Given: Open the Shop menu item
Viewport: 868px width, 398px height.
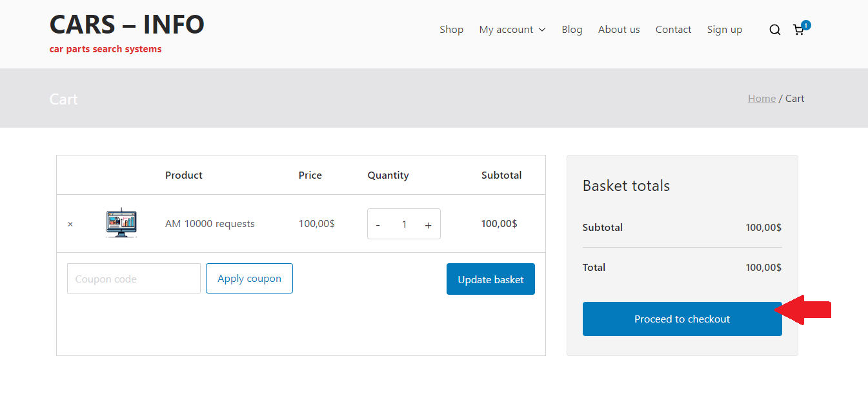Looking at the screenshot, I should 451,30.
